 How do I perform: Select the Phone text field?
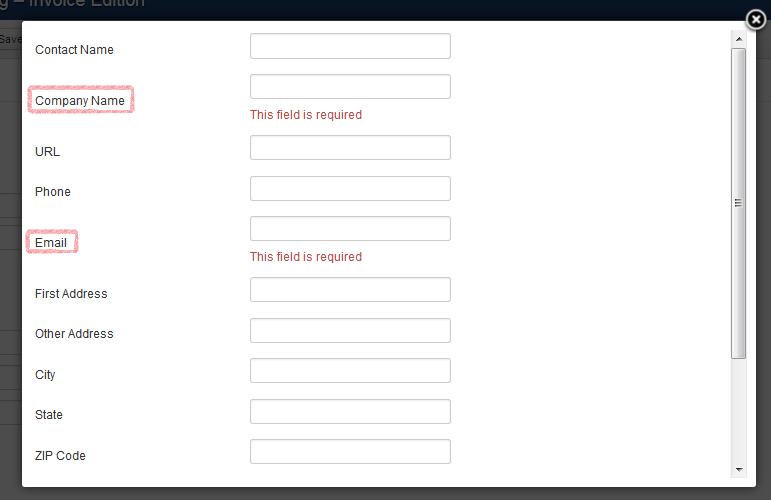[x=350, y=188]
